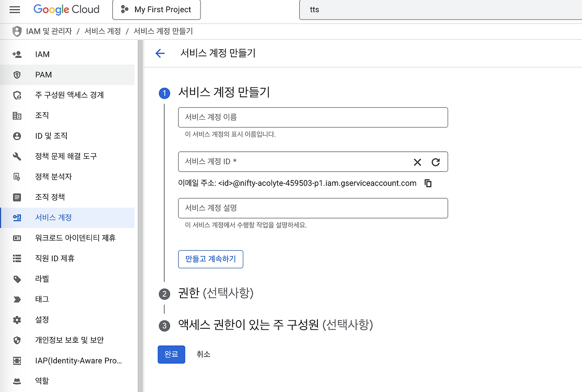Click the 정책 분석자 document icon
The image size is (582, 392).
[x=17, y=177]
